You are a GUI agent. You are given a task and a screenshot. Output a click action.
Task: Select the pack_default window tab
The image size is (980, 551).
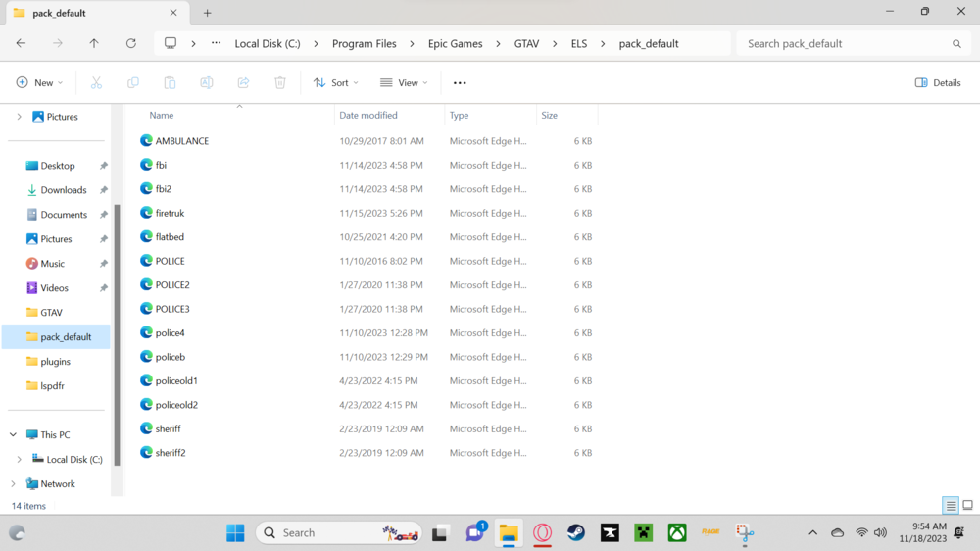tap(95, 13)
